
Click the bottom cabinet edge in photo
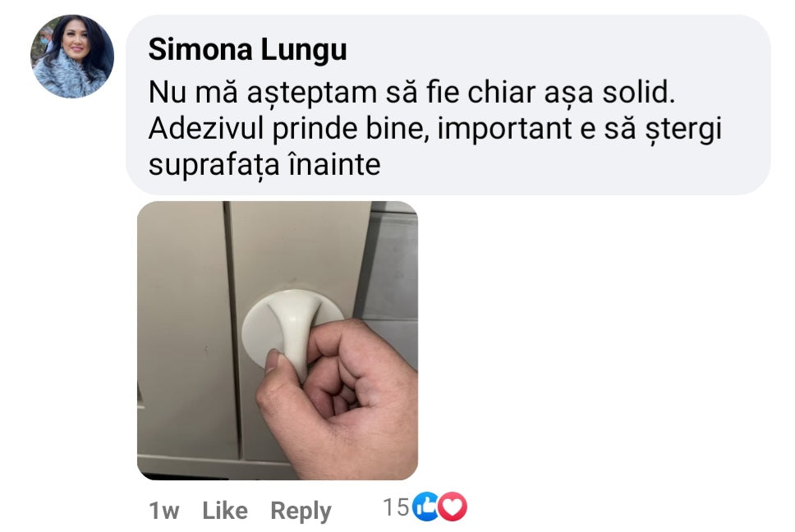click(x=213, y=466)
